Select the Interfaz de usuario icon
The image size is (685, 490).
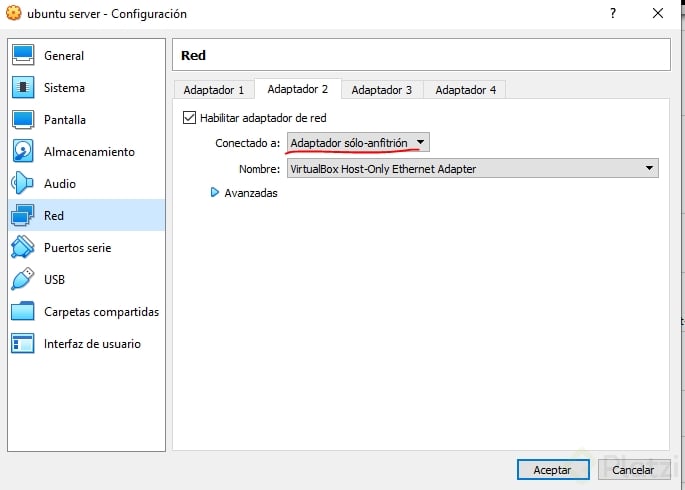[23, 344]
